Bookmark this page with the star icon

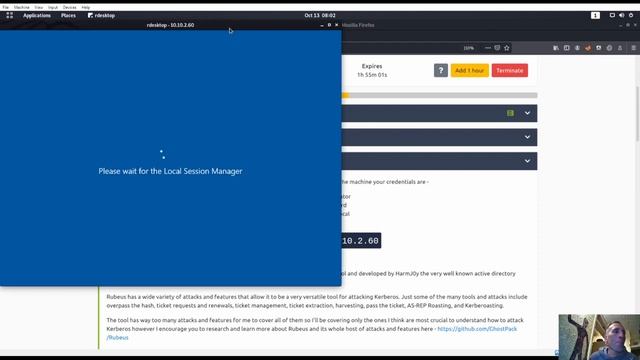pos(507,48)
